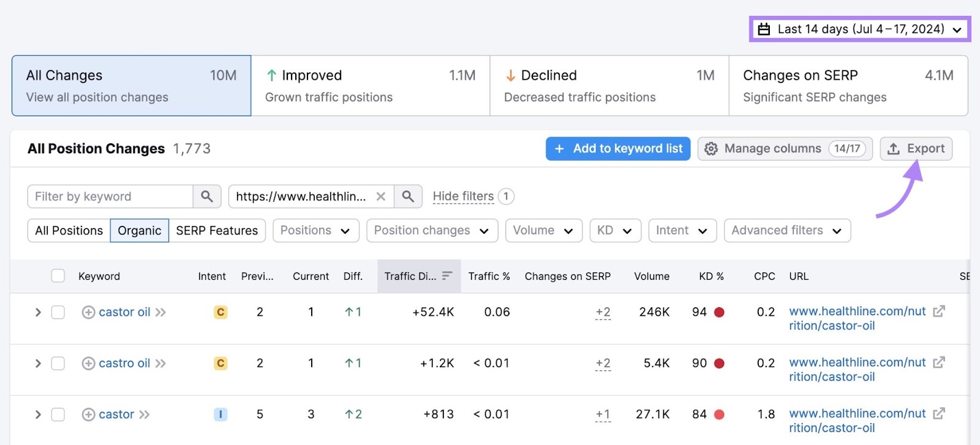This screenshot has width=980, height=445.
Task: Switch to the Improved tab
Action: (370, 86)
